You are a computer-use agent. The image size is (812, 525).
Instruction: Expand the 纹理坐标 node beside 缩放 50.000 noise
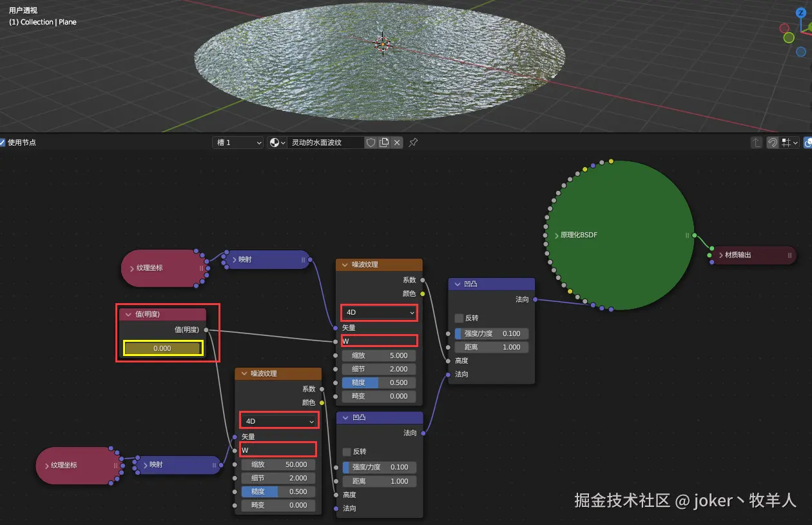[x=46, y=465]
